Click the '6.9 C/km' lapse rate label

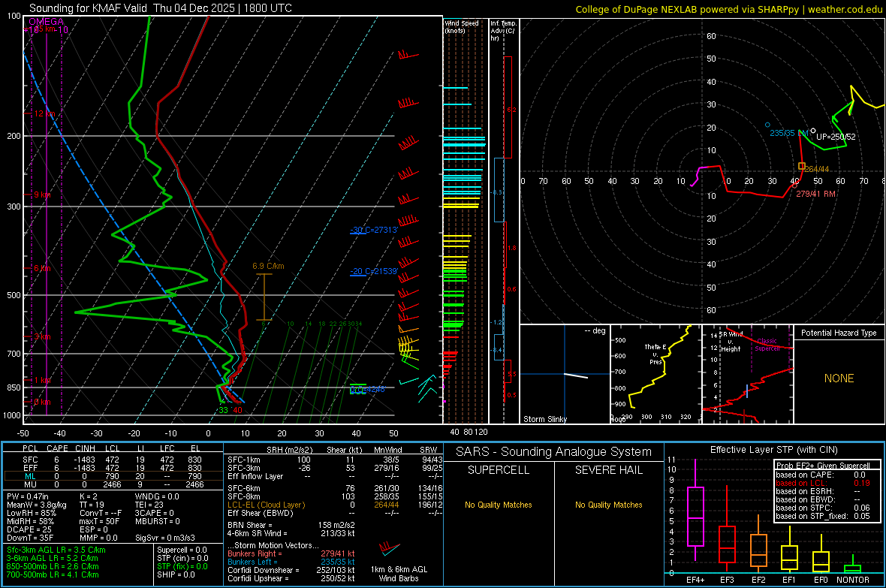(268, 266)
